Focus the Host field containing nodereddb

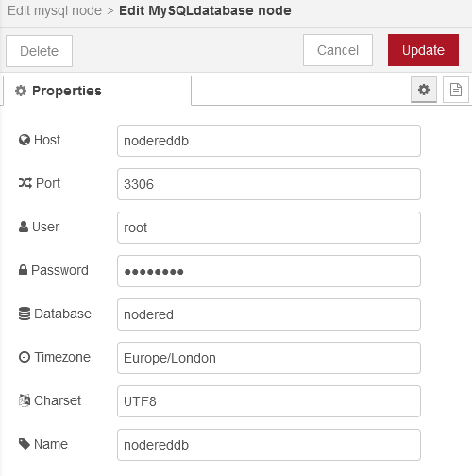[x=269, y=141]
